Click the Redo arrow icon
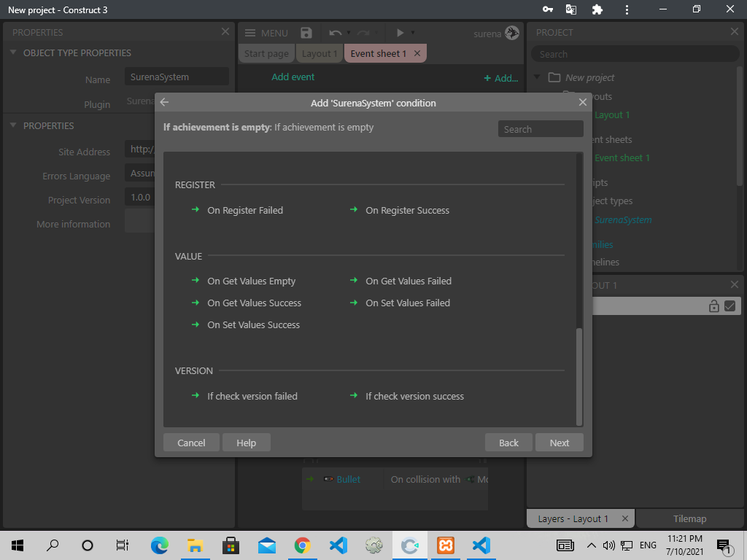747x560 pixels. pyautogui.click(x=363, y=33)
